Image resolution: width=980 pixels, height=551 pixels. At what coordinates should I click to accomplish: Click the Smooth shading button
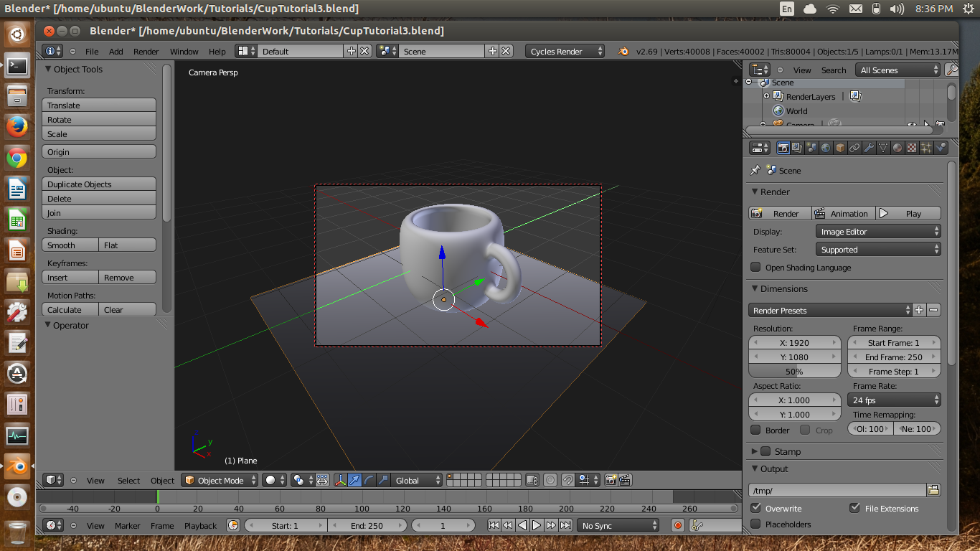tap(70, 245)
